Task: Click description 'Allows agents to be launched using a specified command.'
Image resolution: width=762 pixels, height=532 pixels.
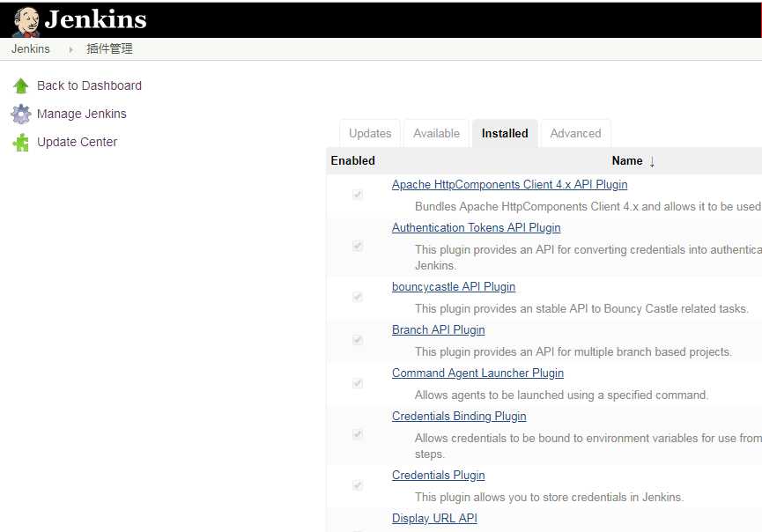Action: (561, 395)
